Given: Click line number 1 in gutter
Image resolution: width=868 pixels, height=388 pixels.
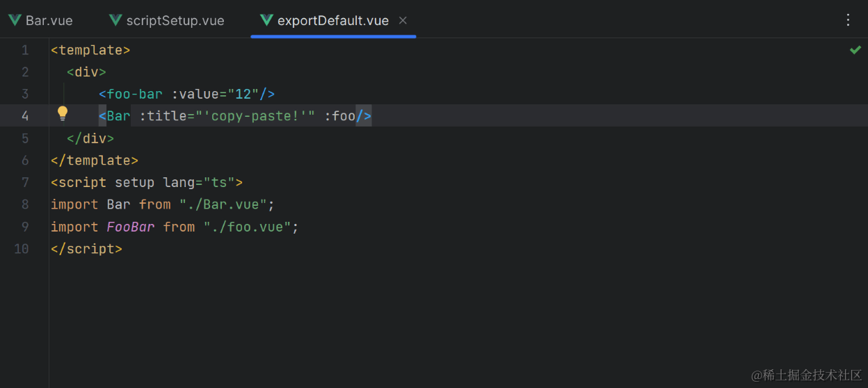Looking at the screenshot, I should pyautogui.click(x=25, y=50).
